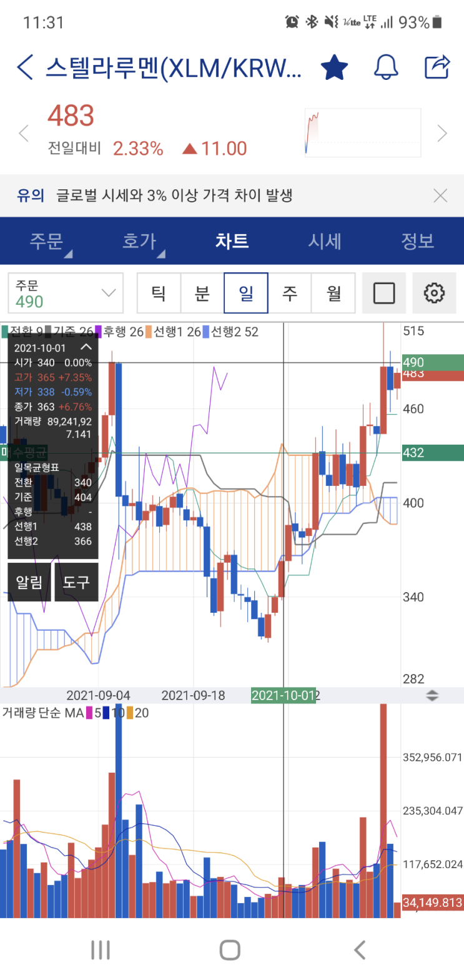Go to next coin with right chevron
The width and height of the screenshot is (464, 980).
tap(442, 133)
